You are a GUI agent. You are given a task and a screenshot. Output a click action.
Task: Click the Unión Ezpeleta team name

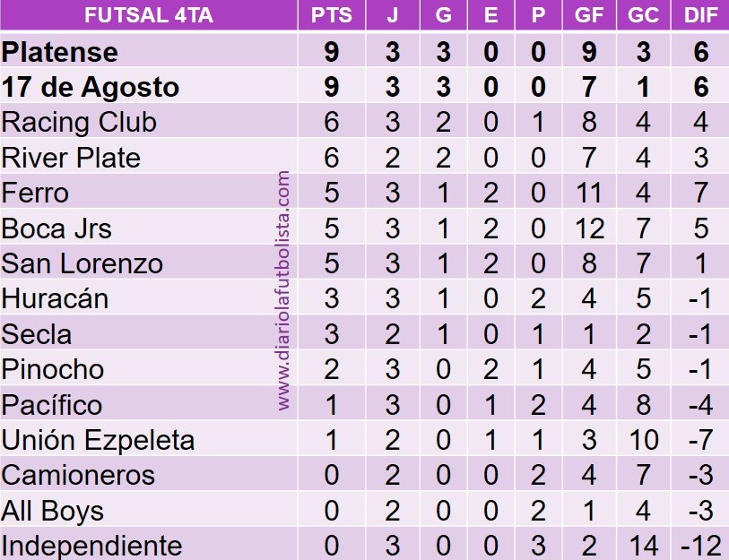pos(99,440)
